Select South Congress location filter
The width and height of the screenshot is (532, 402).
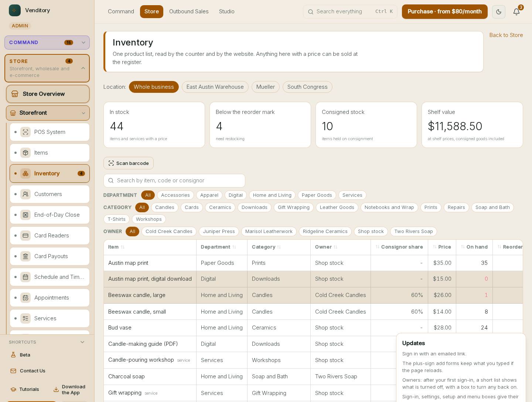307,87
